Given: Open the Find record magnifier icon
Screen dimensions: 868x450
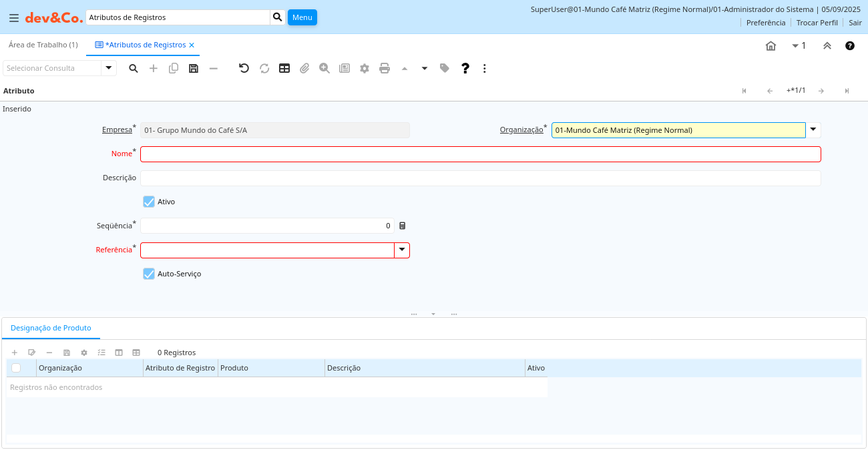Looking at the screenshot, I should point(134,68).
